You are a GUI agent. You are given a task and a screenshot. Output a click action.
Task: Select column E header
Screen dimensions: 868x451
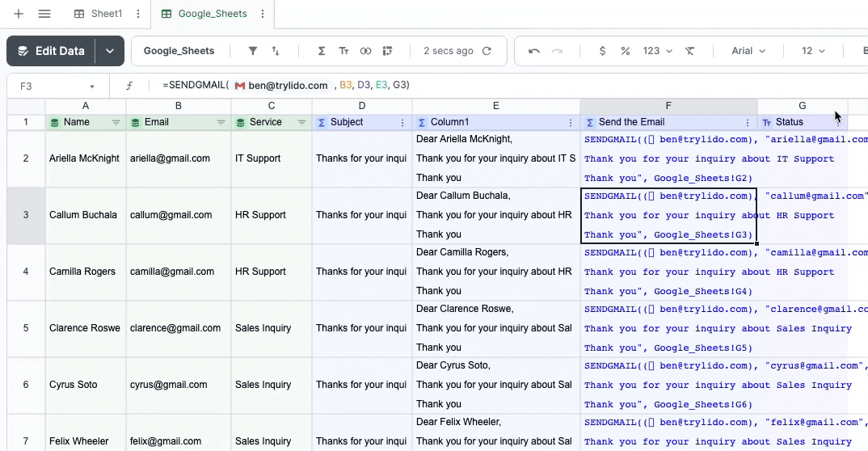[x=496, y=106]
